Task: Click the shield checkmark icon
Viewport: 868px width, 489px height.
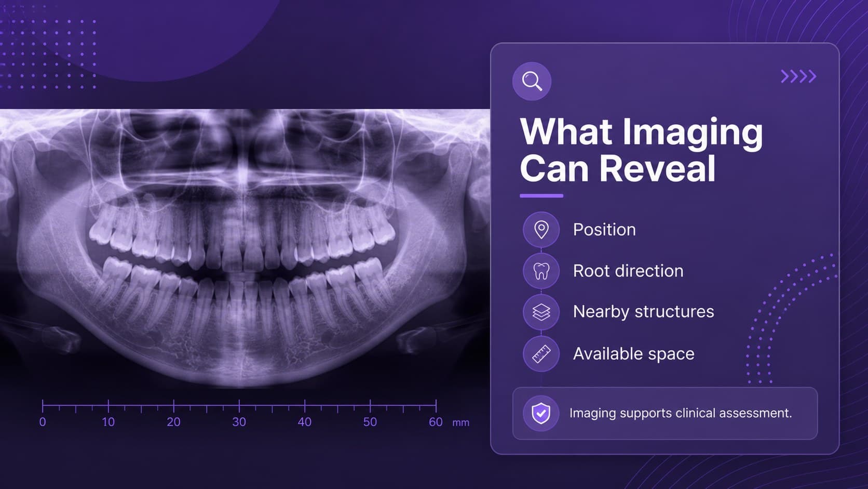Action: [541, 413]
